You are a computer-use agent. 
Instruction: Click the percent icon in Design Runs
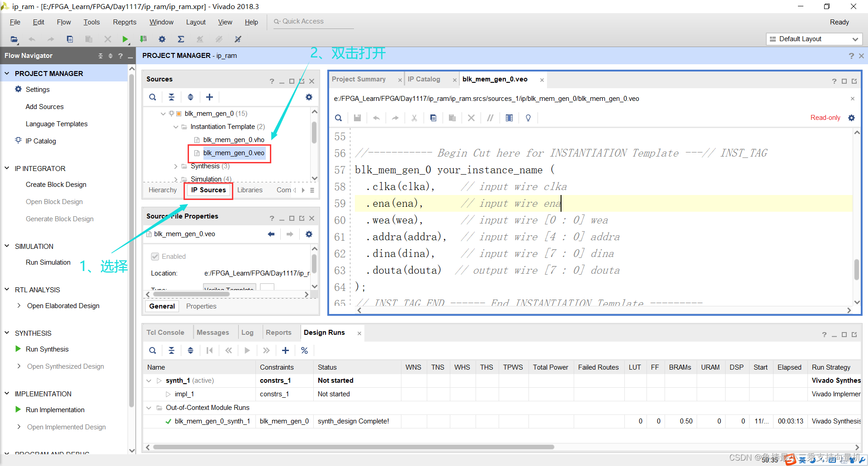click(304, 350)
